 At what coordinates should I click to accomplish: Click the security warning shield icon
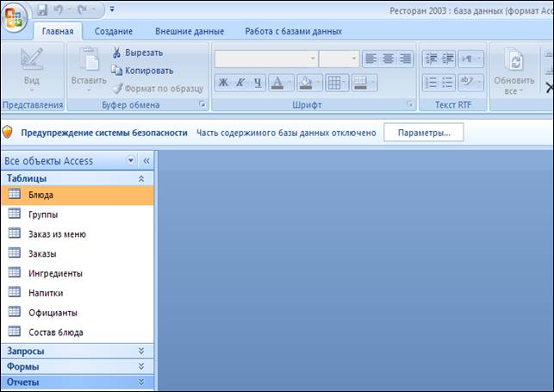coord(9,133)
